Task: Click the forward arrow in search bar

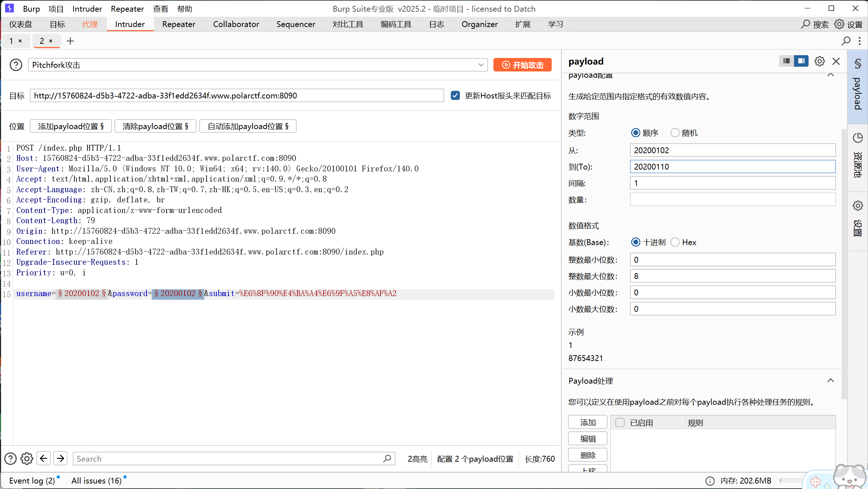Action: [x=60, y=458]
